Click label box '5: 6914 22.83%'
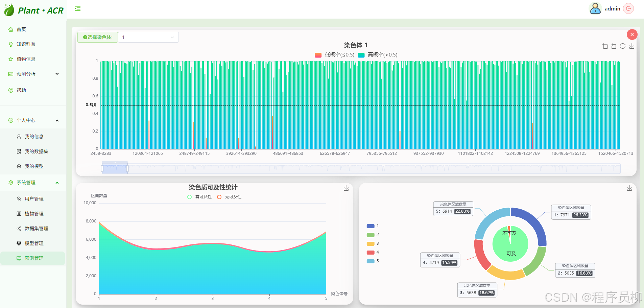The height and width of the screenshot is (308, 644). tap(453, 208)
